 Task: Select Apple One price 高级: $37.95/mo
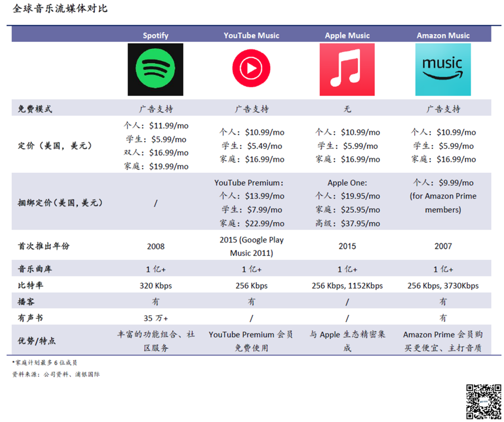348,223
